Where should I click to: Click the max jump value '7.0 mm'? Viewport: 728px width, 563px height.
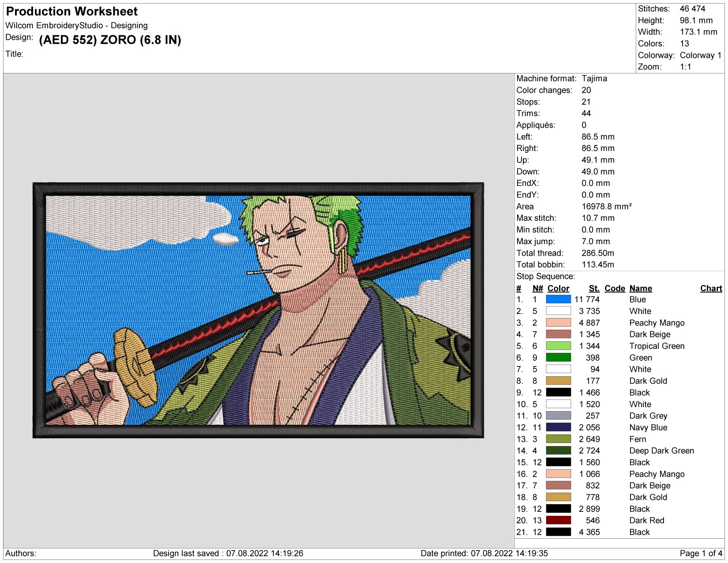596,241
